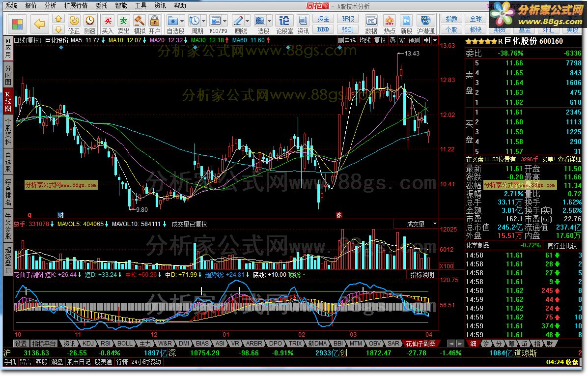Open the 系统 menu

point(11,5)
